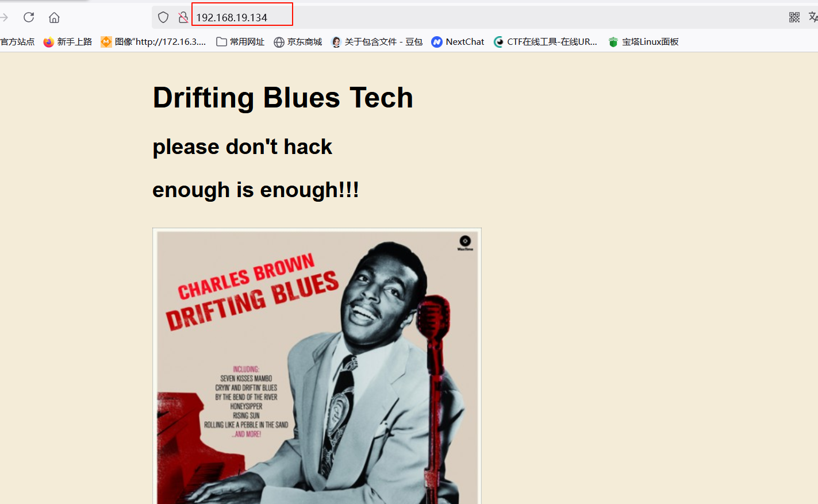Viewport: 818px width, 504px height.
Task: Click the 'enough is enough!!!' text
Action: pos(256,190)
